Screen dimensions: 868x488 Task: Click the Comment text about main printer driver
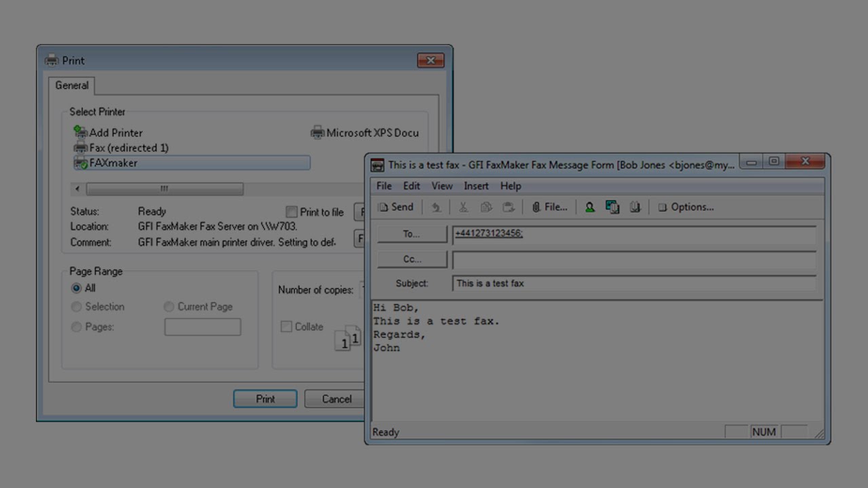coord(237,242)
